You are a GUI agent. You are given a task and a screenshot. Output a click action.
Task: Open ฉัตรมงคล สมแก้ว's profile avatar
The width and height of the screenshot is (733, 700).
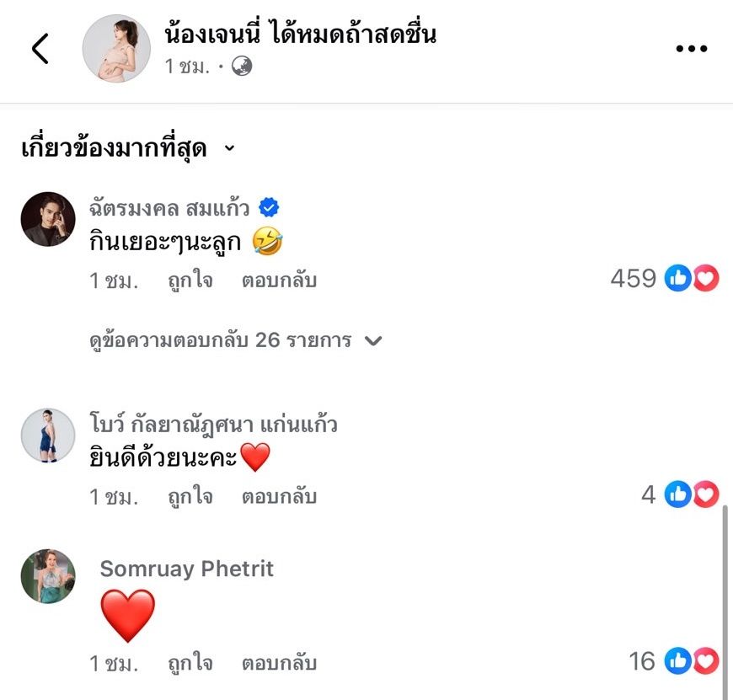click(48, 219)
